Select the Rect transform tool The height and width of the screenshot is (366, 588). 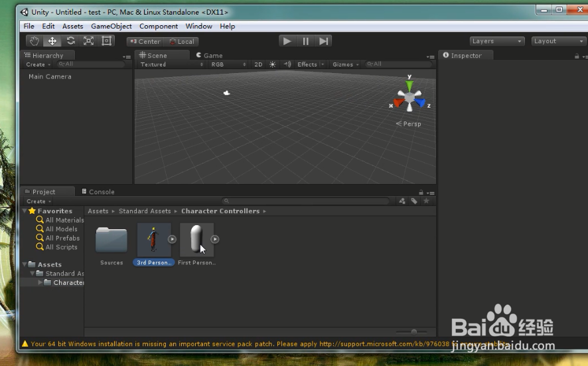[106, 41]
